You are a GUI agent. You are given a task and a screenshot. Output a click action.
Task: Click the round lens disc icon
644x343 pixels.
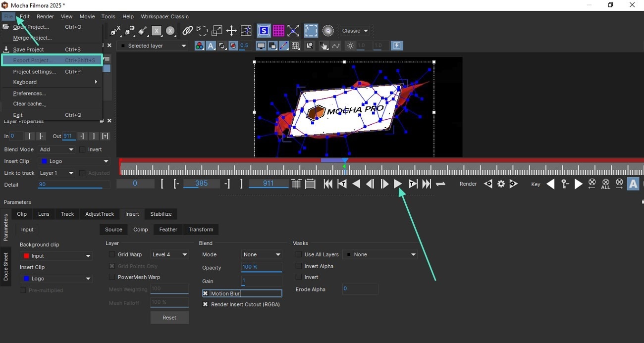[x=328, y=31]
